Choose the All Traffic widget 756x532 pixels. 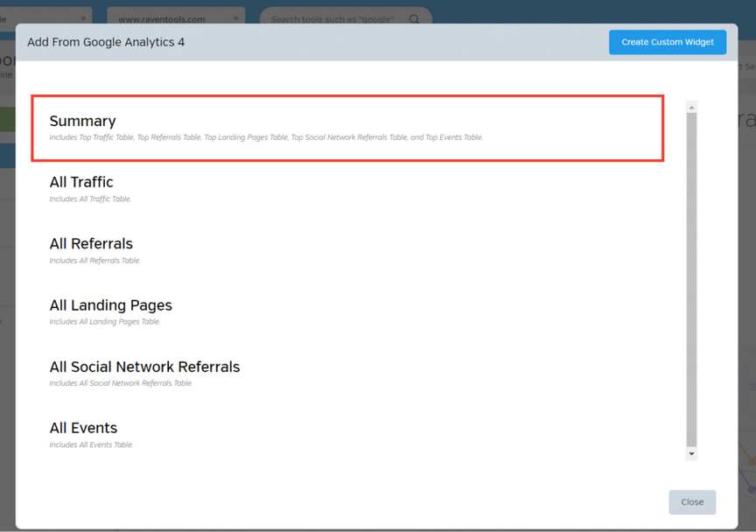point(81,182)
